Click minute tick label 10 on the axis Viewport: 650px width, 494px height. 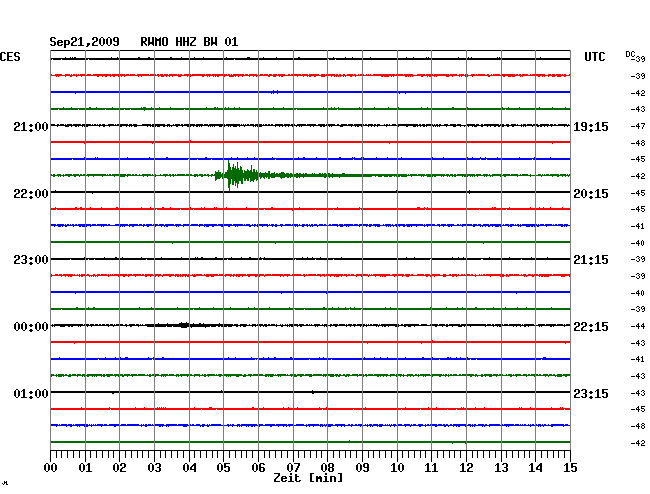point(397,468)
